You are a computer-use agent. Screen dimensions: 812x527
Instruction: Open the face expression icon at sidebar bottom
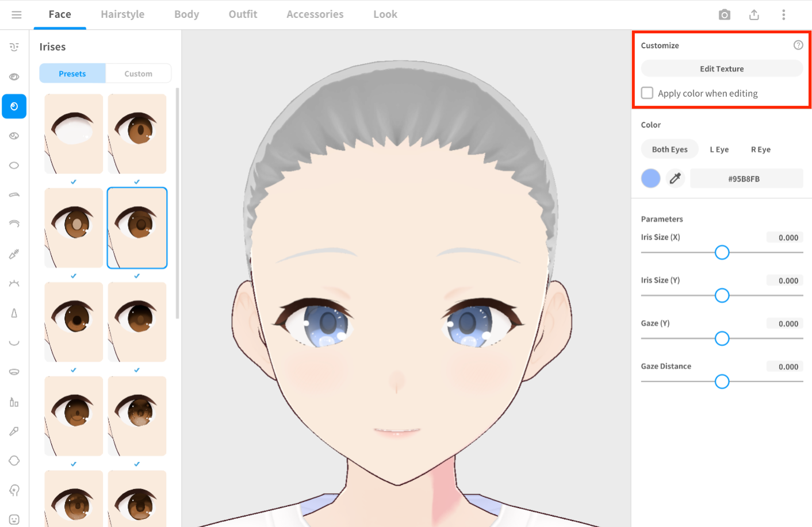[14, 520]
